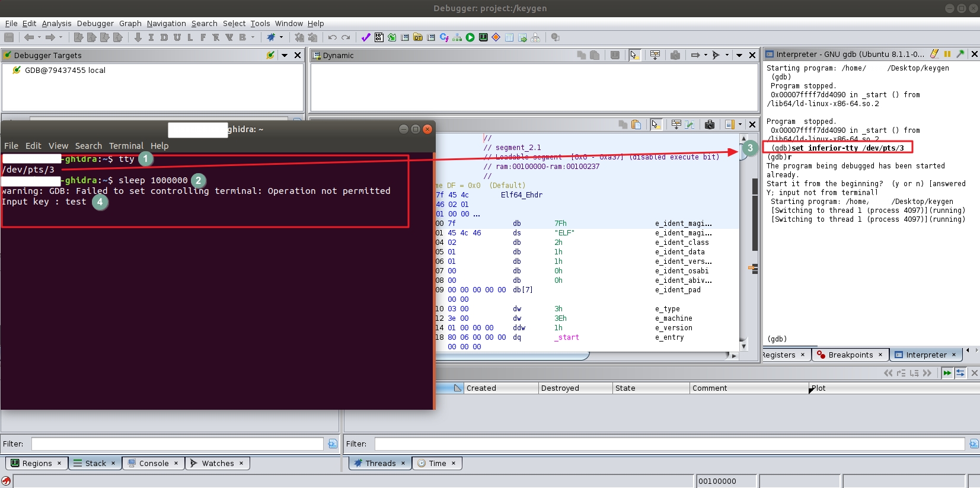
Task: Open the Analysis menu
Action: (57, 24)
